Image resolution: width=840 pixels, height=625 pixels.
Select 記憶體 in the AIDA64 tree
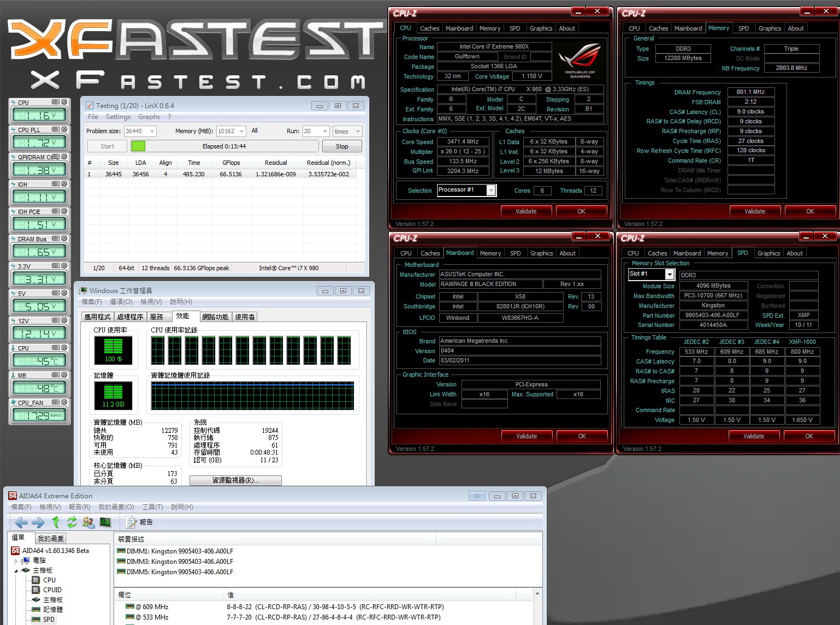pyautogui.click(x=53, y=609)
